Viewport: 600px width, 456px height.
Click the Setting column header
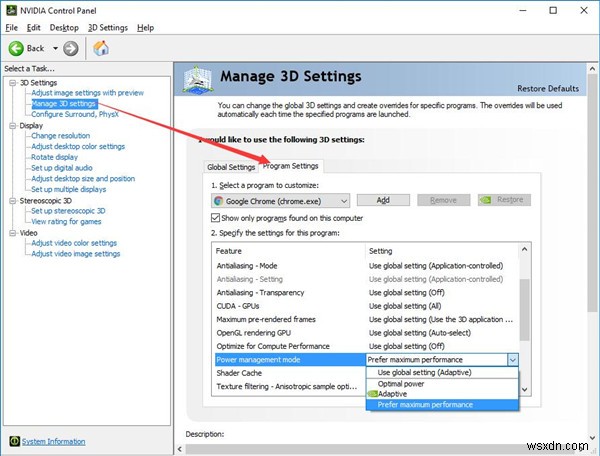coord(442,251)
